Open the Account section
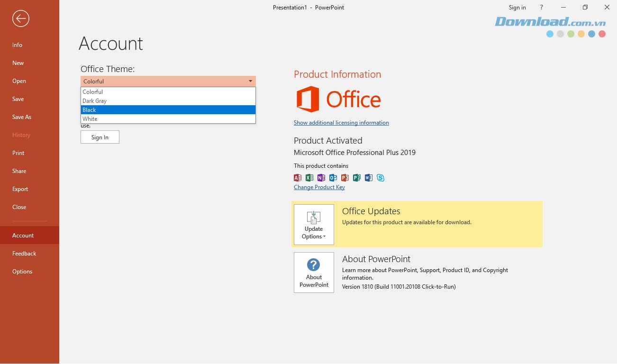This screenshot has width=617, height=364. click(23, 235)
